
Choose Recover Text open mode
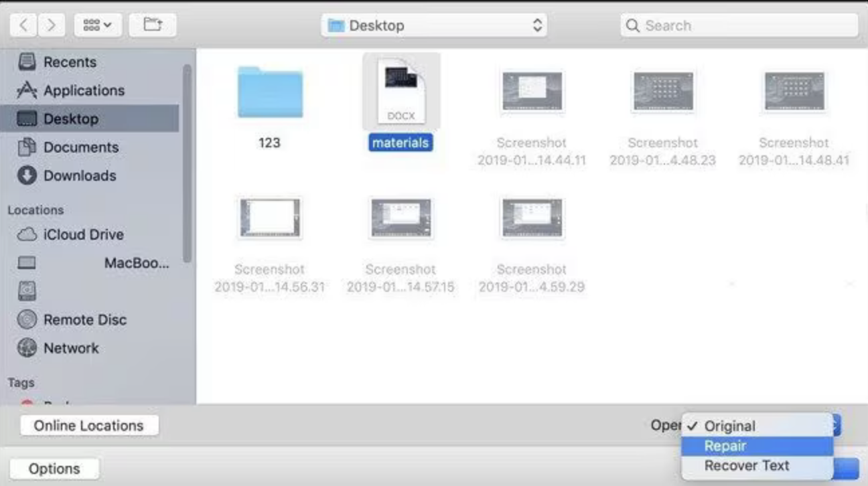pyautogui.click(x=746, y=465)
